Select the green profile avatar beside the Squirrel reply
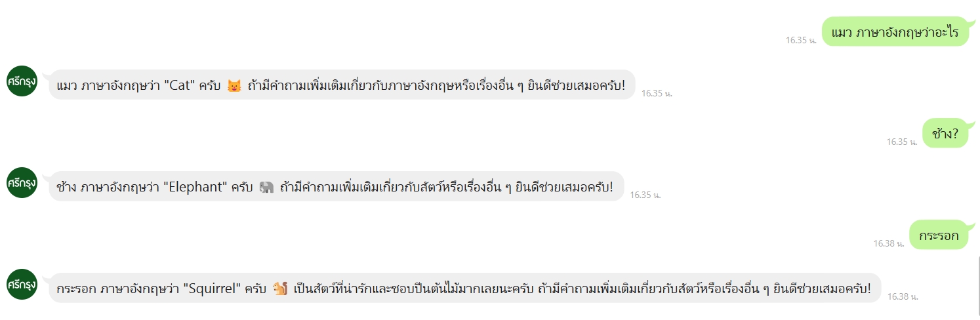Viewport: 980px width, 320px height. pyautogui.click(x=22, y=284)
